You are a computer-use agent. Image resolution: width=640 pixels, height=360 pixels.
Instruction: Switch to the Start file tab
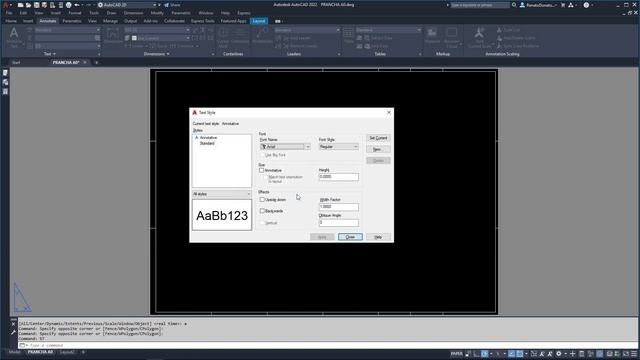coord(16,62)
